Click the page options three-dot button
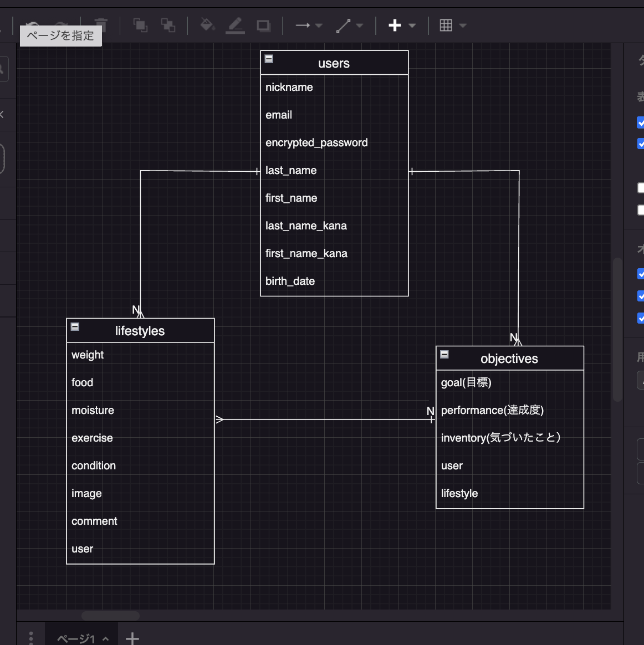644x645 pixels. point(32,638)
